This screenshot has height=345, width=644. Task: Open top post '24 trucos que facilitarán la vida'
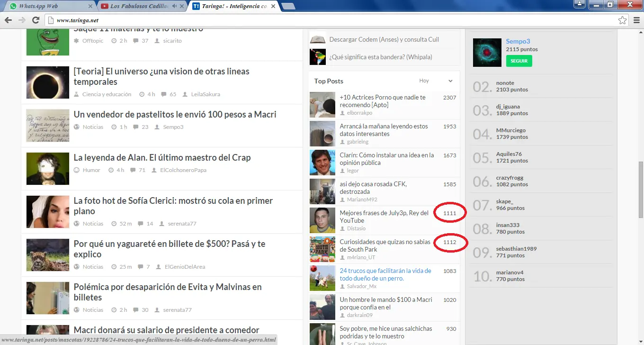(x=385, y=274)
